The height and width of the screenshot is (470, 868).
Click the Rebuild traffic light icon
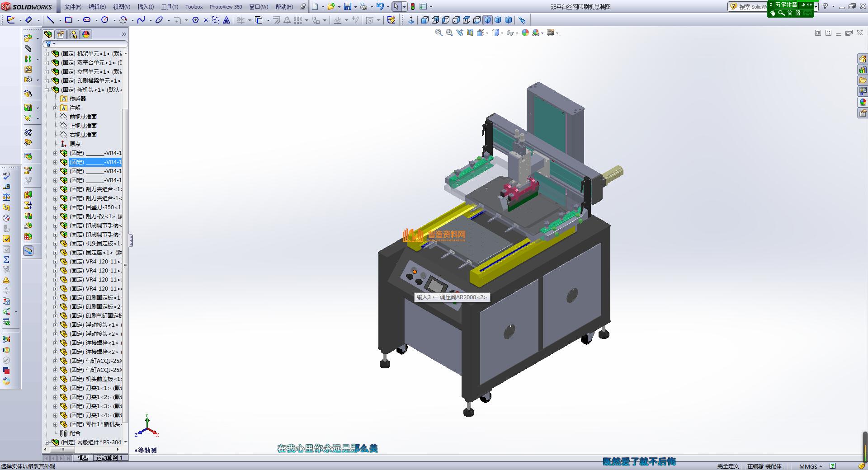pyautogui.click(x=412, y=6)
